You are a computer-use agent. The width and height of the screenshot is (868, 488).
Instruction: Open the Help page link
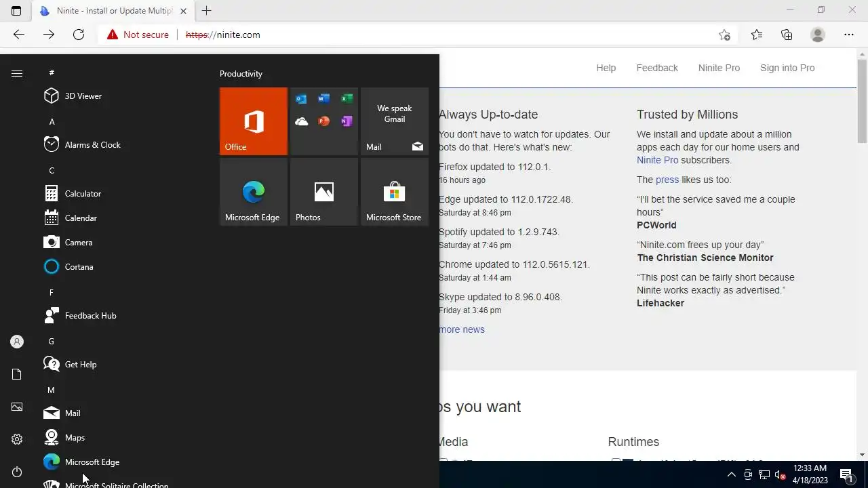(606, 68)
